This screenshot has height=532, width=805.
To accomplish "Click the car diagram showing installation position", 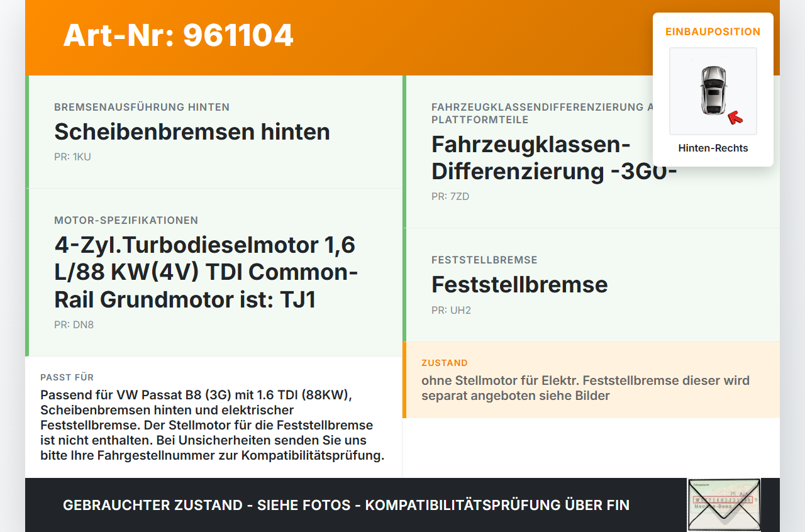I will click(x=713, y=91).
